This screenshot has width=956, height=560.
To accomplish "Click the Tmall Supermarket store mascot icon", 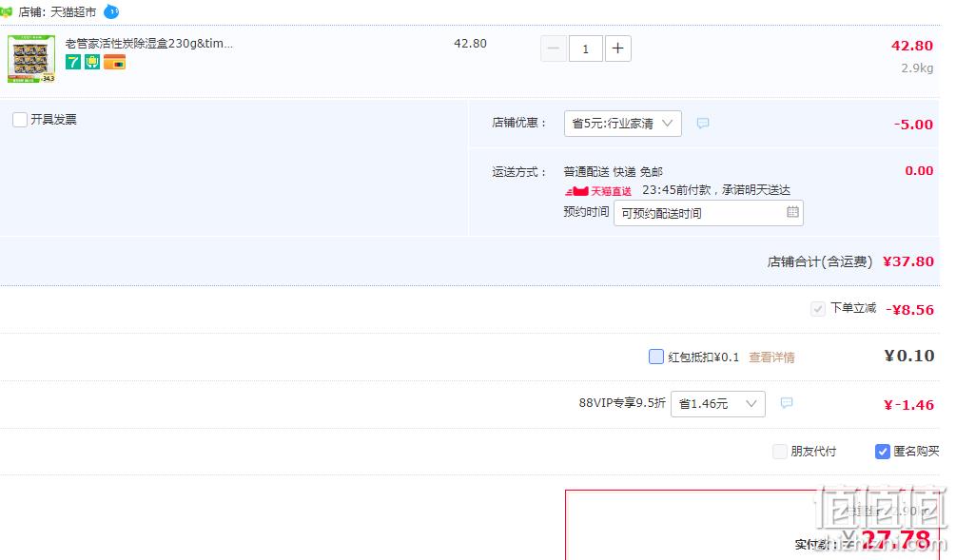I will (x=6, y=11).
